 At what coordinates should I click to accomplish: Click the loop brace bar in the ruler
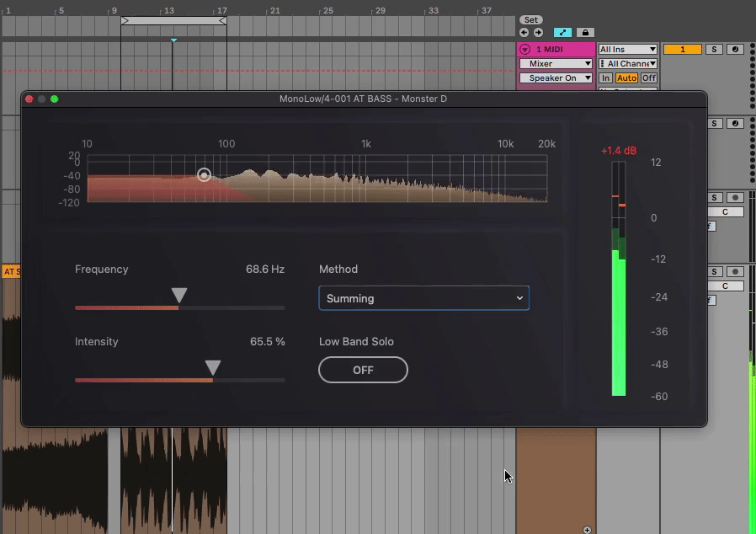point(173,21)
